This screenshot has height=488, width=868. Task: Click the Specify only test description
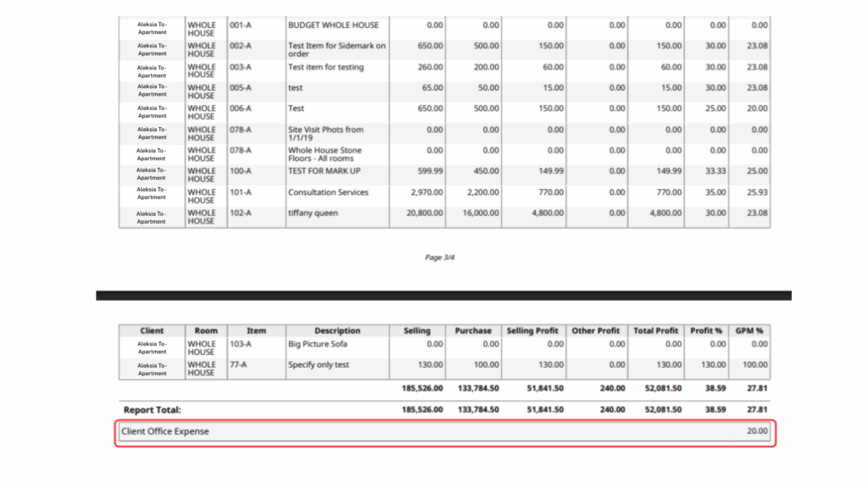pos(319,365)
